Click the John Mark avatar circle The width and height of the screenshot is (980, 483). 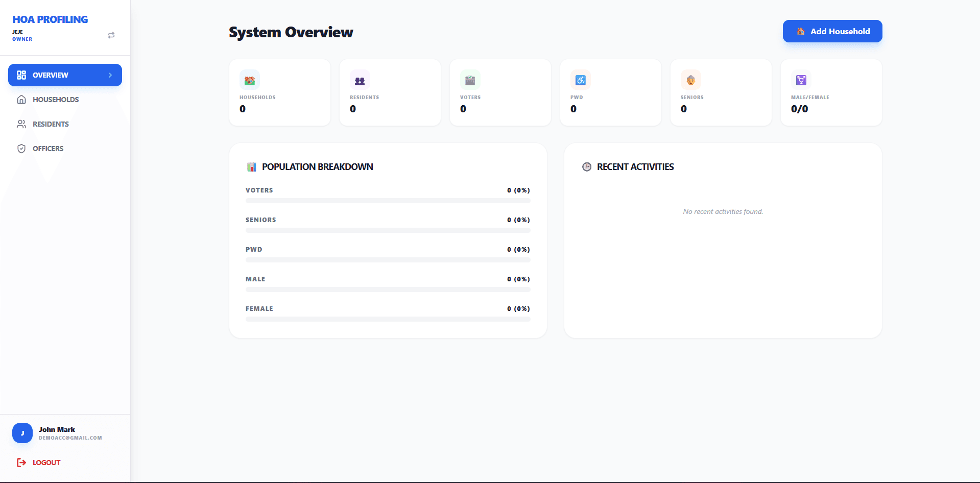click(x=22, y=433)
